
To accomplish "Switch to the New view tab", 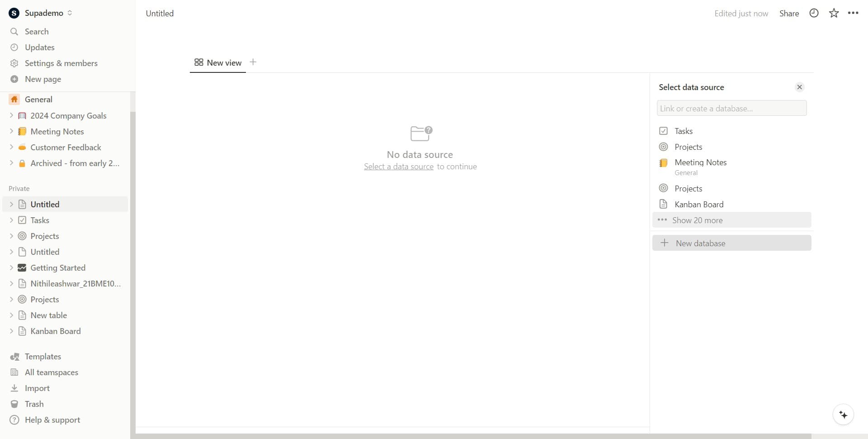I will 217,63.
